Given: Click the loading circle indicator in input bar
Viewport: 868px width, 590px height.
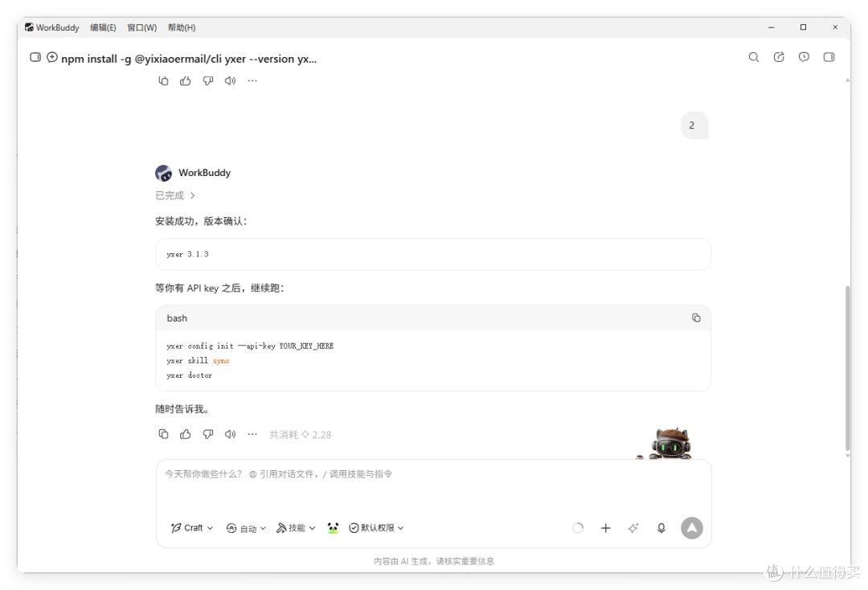Looking at the screenshot, I should [x=578, y=528].
